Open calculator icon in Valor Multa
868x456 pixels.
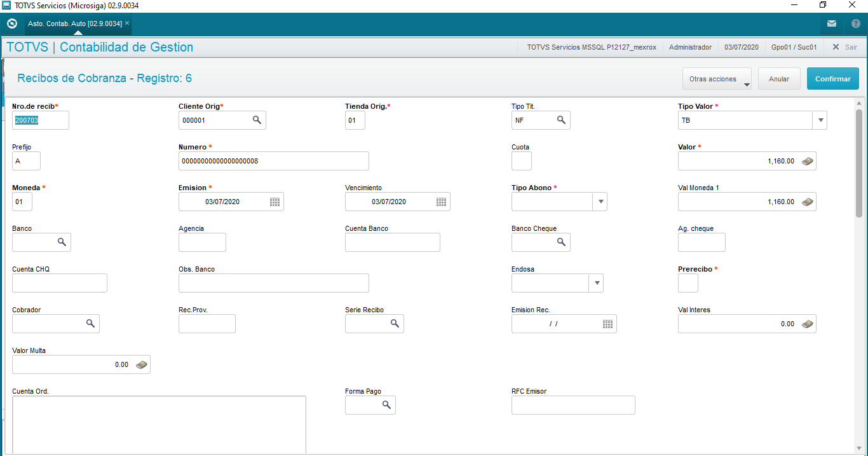pyautogui.click(x=141, y=364)
